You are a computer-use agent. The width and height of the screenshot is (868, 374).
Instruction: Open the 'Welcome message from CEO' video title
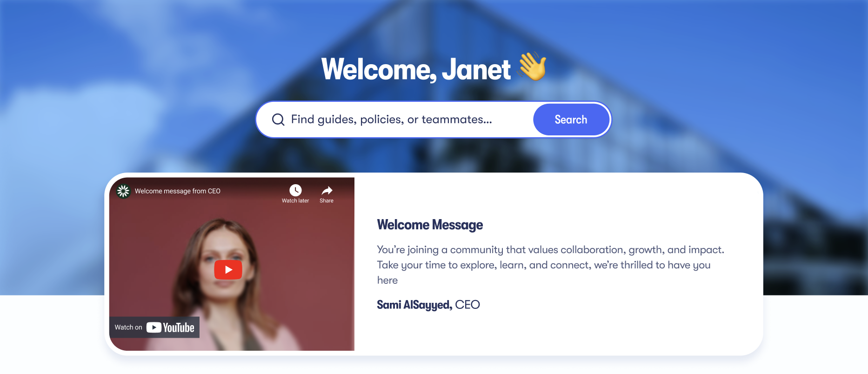[178, 191]
